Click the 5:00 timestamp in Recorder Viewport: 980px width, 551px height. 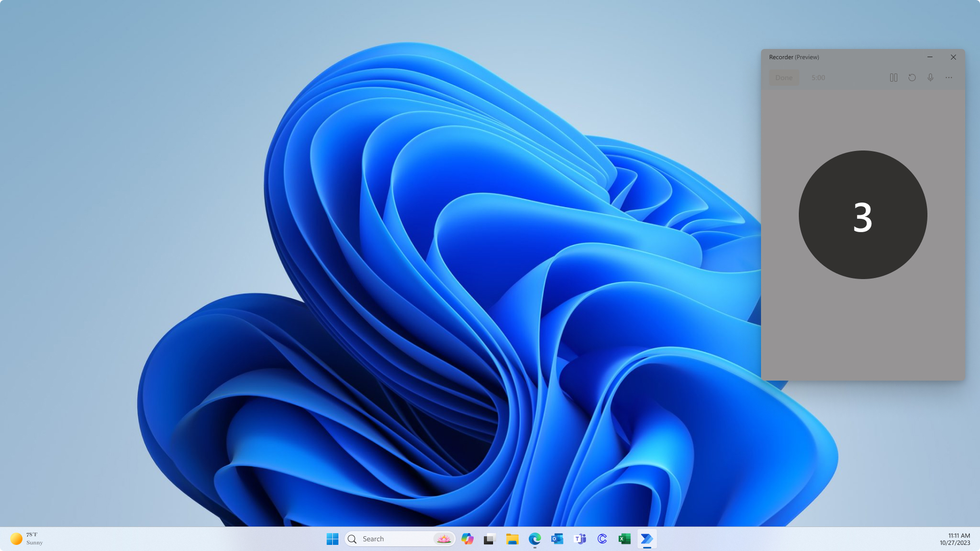[x=819, y=78]
